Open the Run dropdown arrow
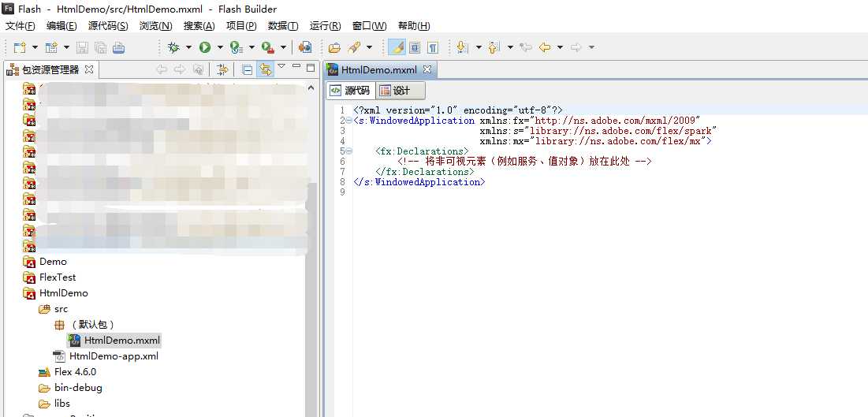The height and width of the screenshot is (417, 868). point(220,47)
